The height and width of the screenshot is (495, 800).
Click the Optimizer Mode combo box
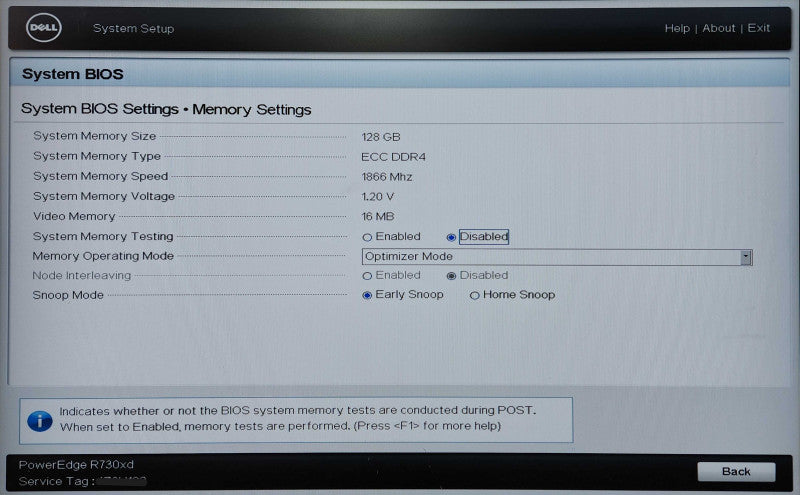(557, 257)
